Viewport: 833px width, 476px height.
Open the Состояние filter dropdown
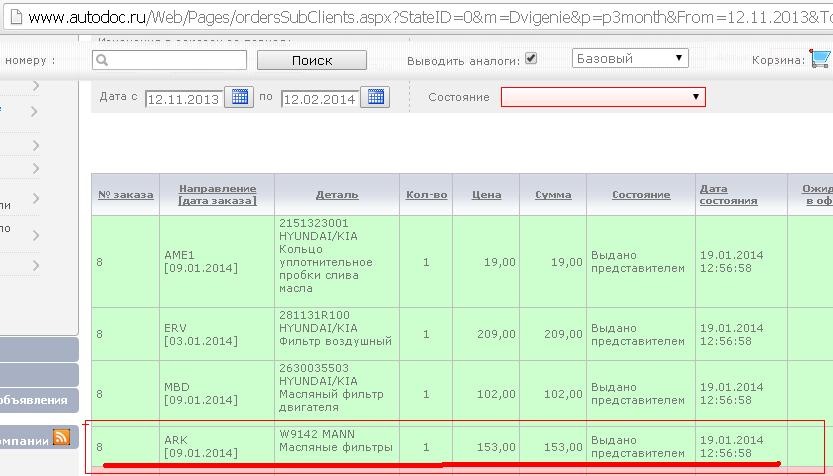point(603,97)
